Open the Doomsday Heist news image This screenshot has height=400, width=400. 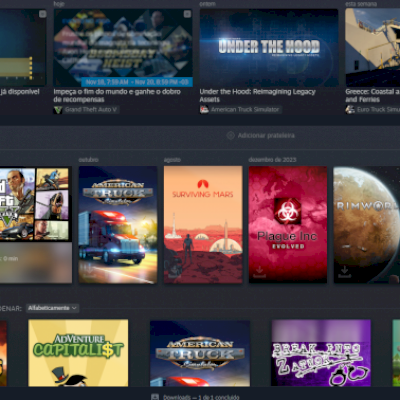point(123,48)
